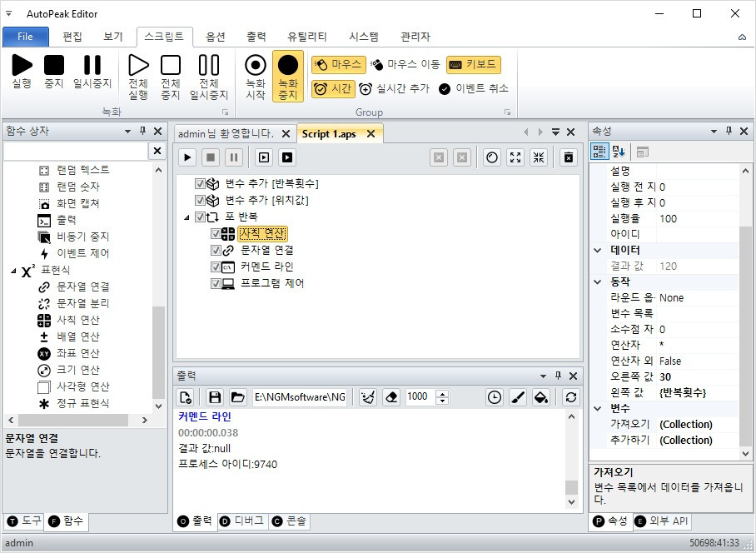Screen dimensions: 756x553
Task: Switch to the 편집 ribbon tab
Action: pyautogui.click(x=72, y=37)
